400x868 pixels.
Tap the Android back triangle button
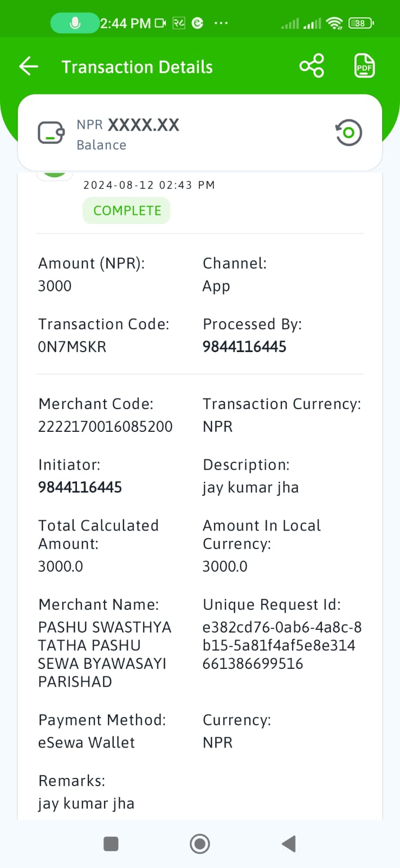pos(288,844)
